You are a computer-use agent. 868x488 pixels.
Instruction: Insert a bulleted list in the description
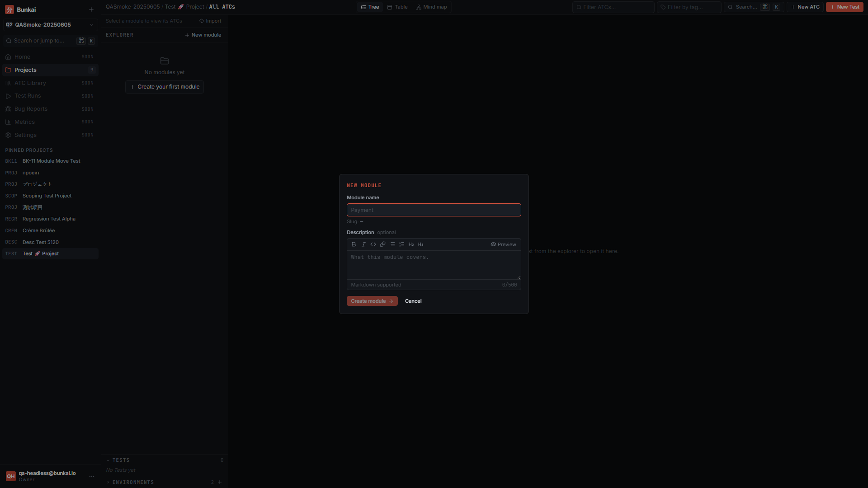(392, 244)
